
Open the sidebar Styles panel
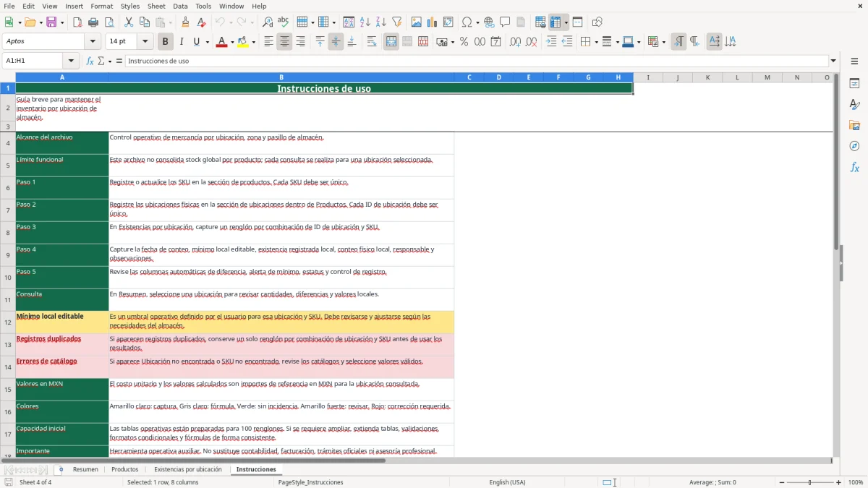coord(854,104)
